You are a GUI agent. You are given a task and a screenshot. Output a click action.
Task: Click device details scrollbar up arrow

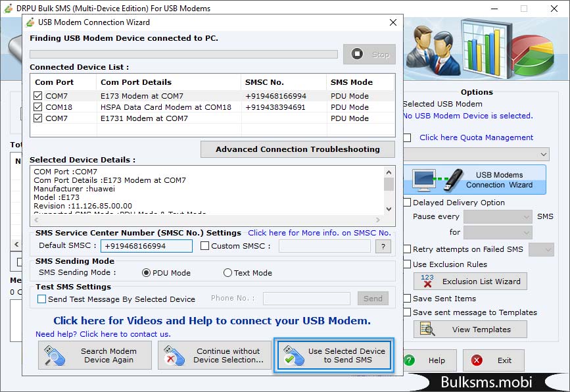coord(389,172)
